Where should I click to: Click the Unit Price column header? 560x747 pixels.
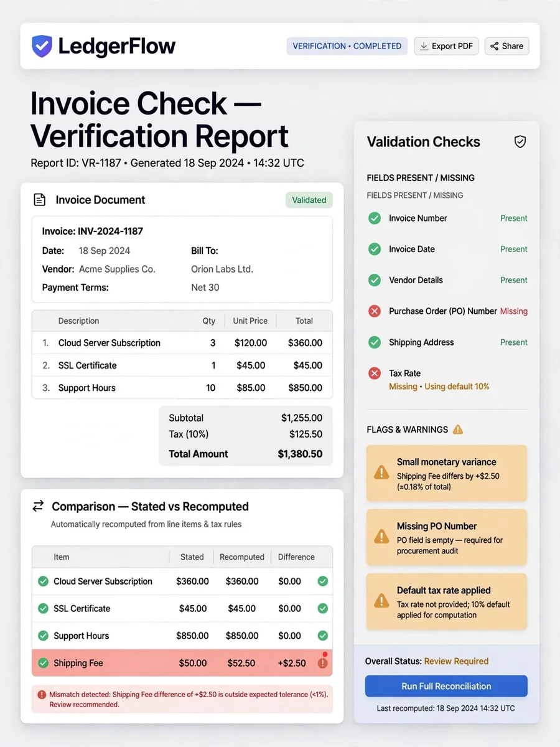pyautogui.click(x=250, y=321)
